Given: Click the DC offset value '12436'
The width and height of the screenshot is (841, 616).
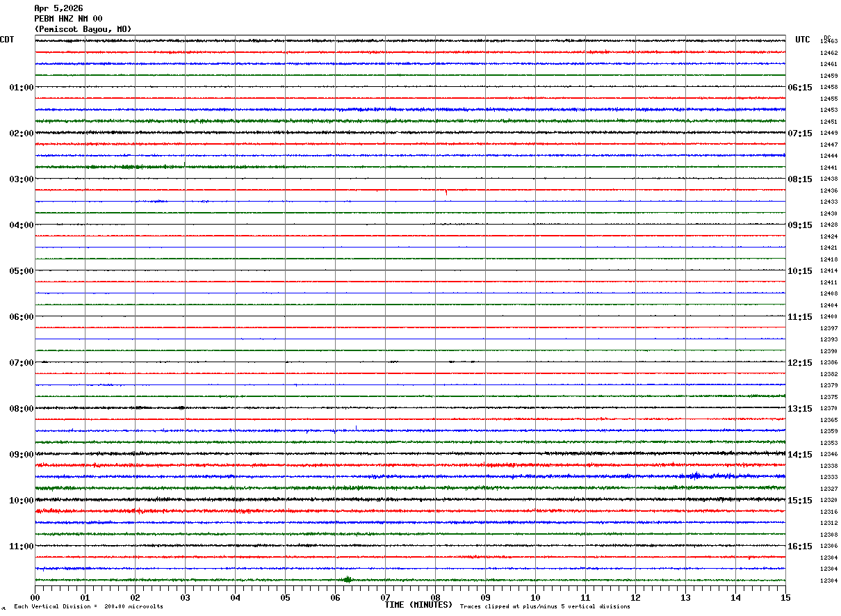Looking at the screenshot, I should [828, 191].
